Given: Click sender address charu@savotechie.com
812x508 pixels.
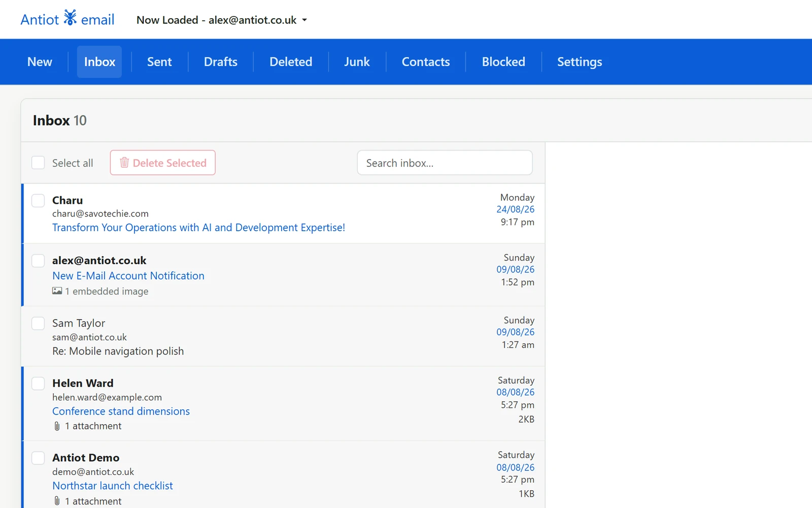Looking at the screenshot, I should (100, 214).
